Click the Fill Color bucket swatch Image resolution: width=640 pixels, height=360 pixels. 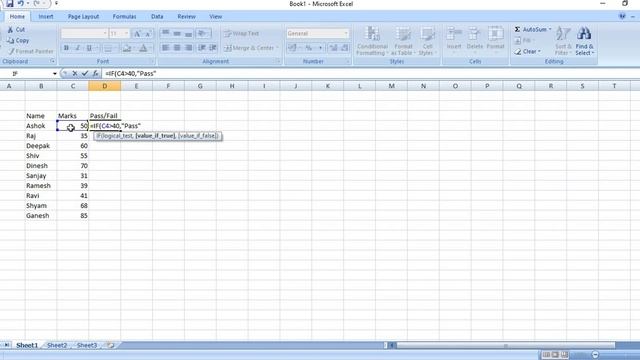coord(127,48)
